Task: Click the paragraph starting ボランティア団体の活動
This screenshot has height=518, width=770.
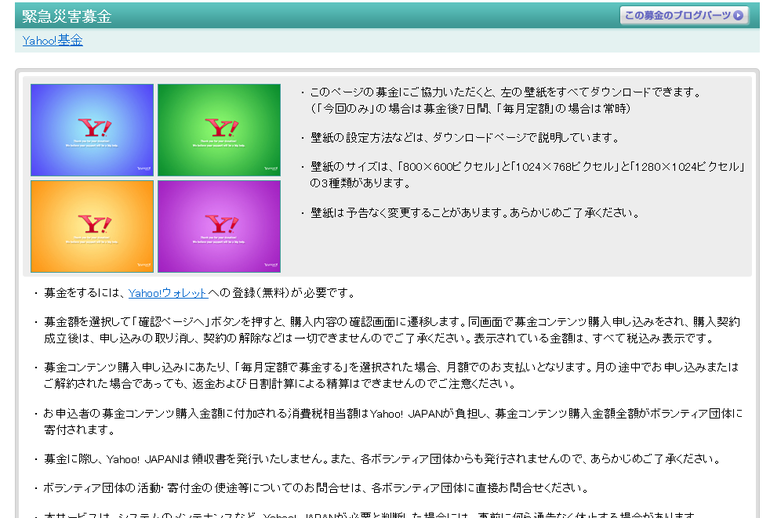Action: click(x=316, y=488)
